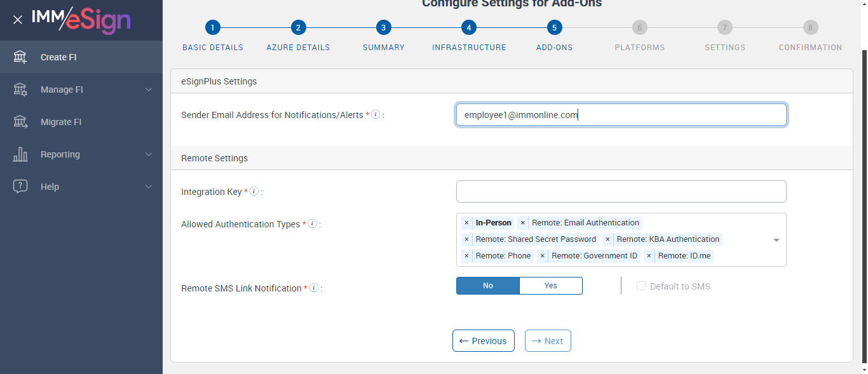Screen dimensions: 868x374
Task: Click the Migrate FI sidebar icon
Action: point(20,122)
